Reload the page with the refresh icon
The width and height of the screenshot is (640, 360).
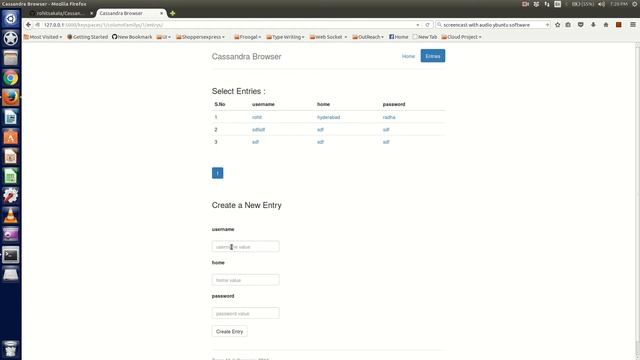pyautogui.click(x=427, y=25)
